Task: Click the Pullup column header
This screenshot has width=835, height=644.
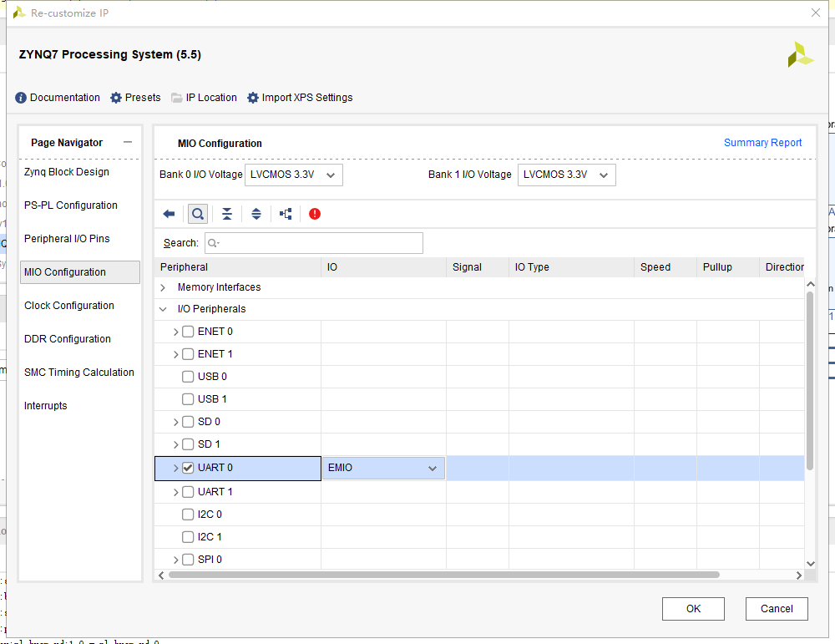Action: tap(728, 267)
